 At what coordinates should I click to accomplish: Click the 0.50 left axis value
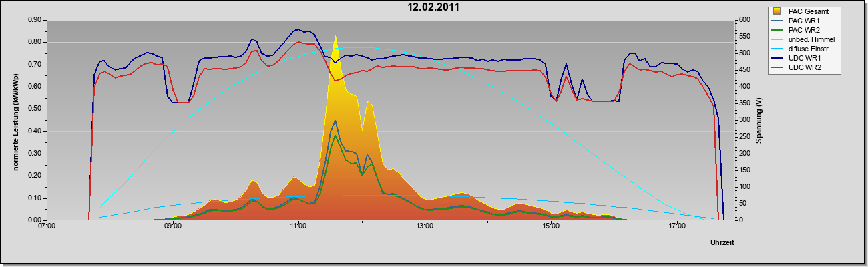coord(35,109)
